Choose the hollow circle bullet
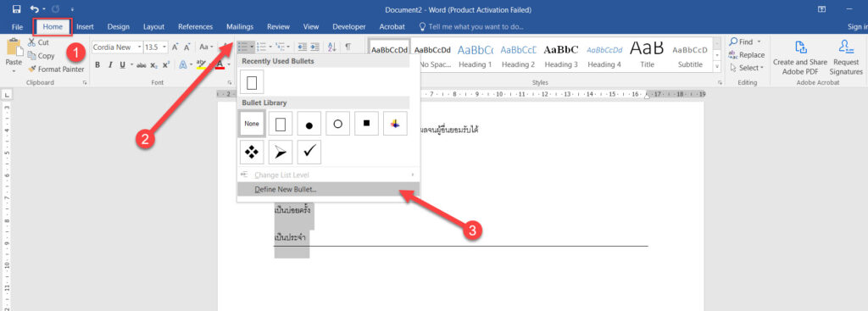This screenshot has height=311, width=868. [x=337, y=124]
